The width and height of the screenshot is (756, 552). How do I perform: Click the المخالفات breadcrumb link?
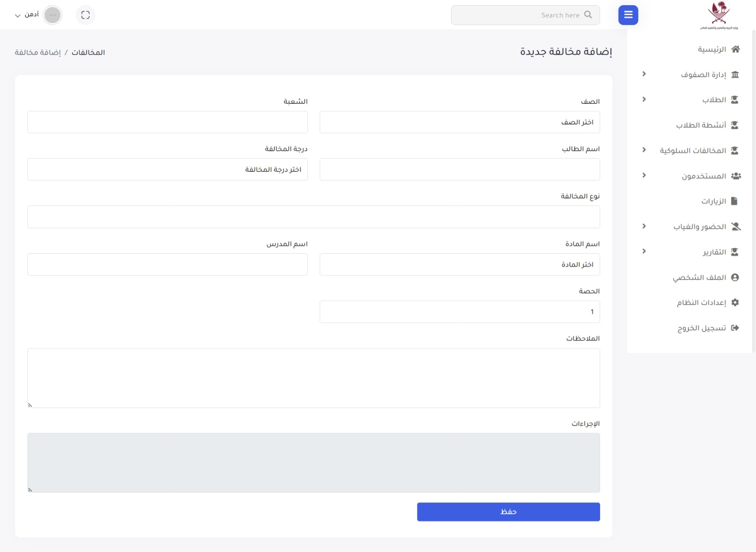tap(88, 53)
